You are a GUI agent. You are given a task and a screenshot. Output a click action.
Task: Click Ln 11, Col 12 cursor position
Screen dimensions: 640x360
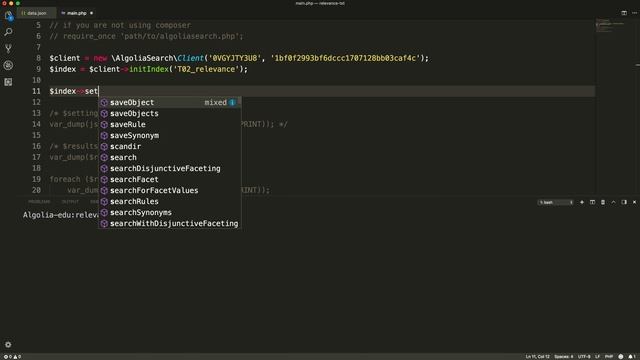point(538,357)
